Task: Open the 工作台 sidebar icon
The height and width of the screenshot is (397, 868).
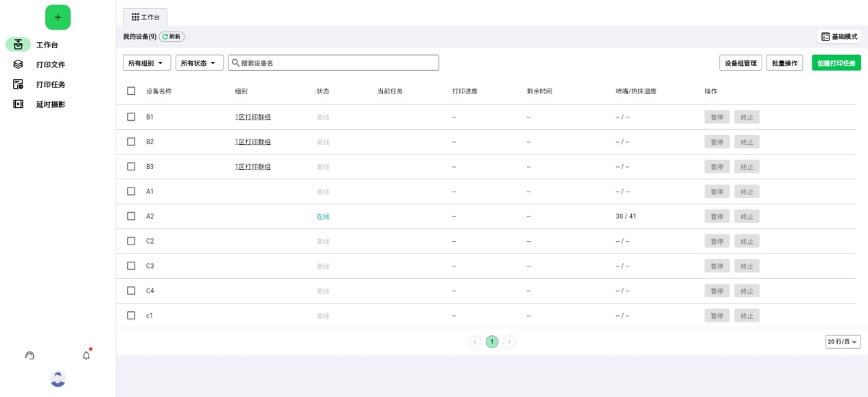Action: [x=19, y=45]
